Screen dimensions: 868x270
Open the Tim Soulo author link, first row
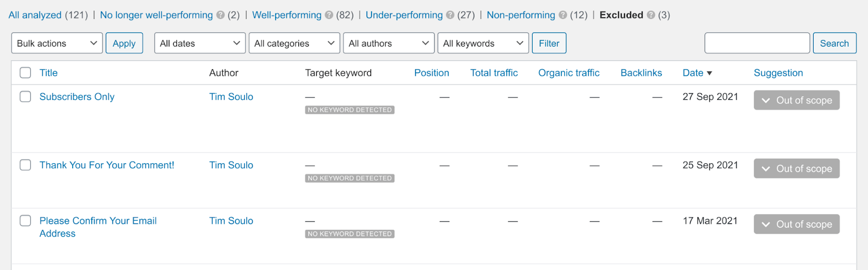pyautogui.click(x=231, y=97)
